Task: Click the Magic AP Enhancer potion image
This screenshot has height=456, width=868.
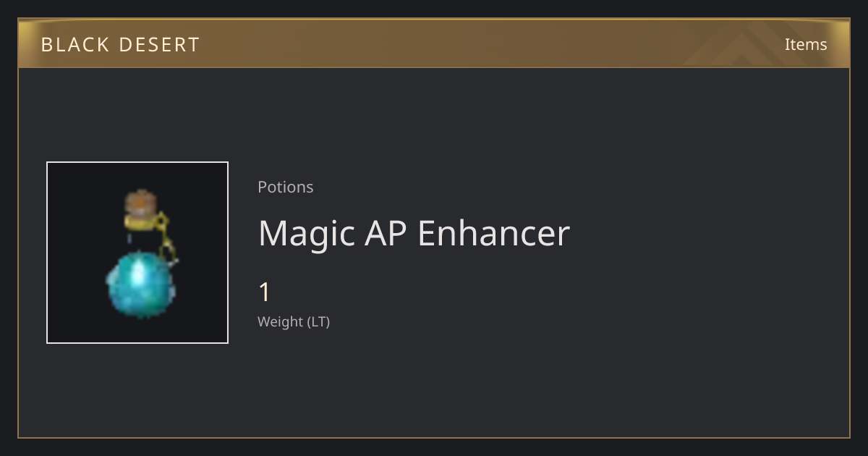Action: [x=137, y=253]
